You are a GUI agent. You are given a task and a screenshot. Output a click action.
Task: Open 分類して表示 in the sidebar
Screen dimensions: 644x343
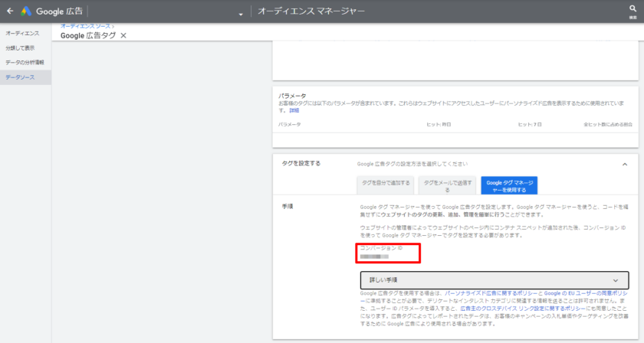[20, 48]
